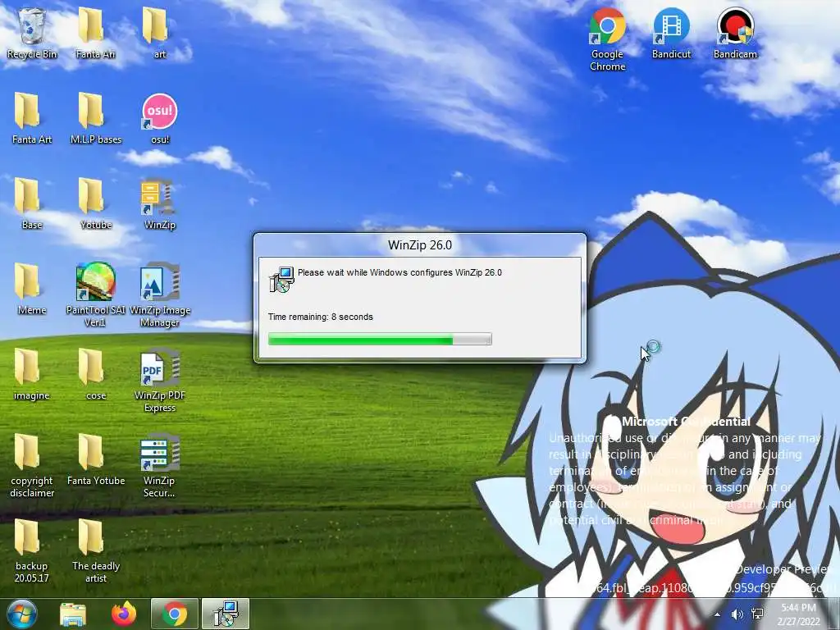This screenshot has width=840, height=630.
Task: Open the volume speaker tray icon
Action: tap(737, 614)
